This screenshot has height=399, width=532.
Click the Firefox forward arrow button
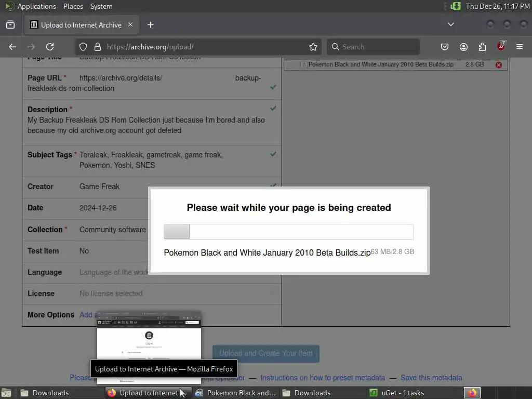[x=31, y=47]
